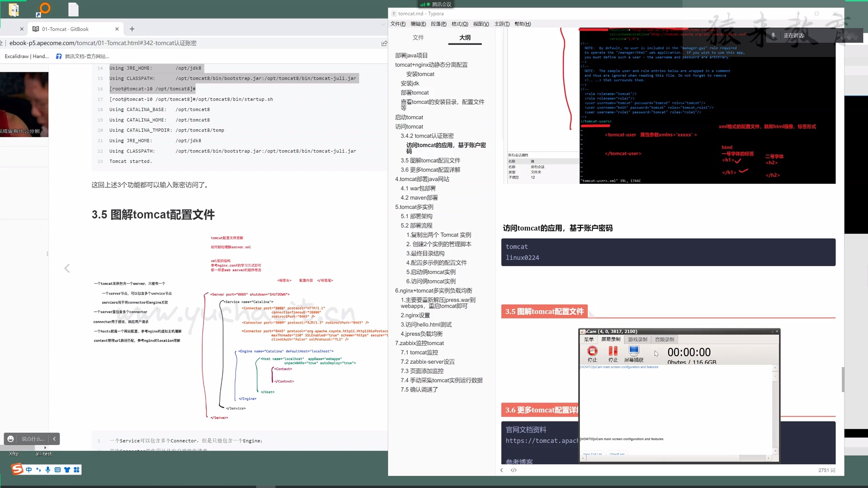Image resolution: width=868 pixels, height=488 pixels.
Task: Select 屏幕捕获 screen capture icon in oCam
Action: coord(633,351)
